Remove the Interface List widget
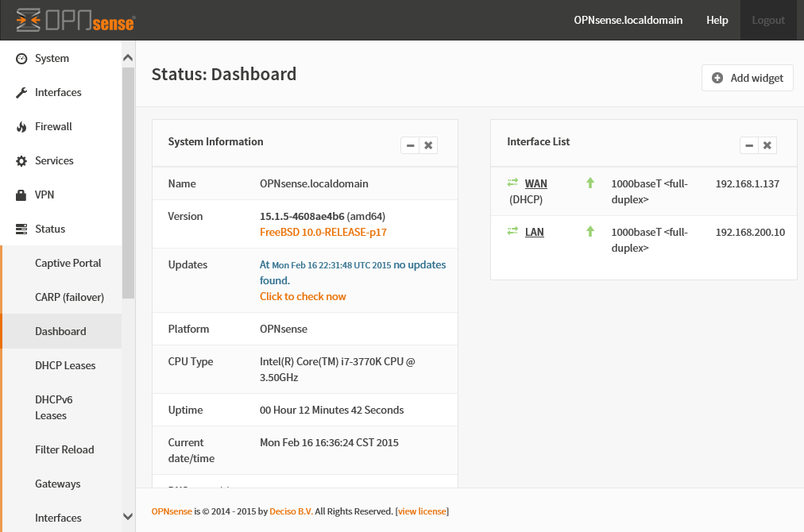Viewport: 804px width, 532px height. [767, 145]
